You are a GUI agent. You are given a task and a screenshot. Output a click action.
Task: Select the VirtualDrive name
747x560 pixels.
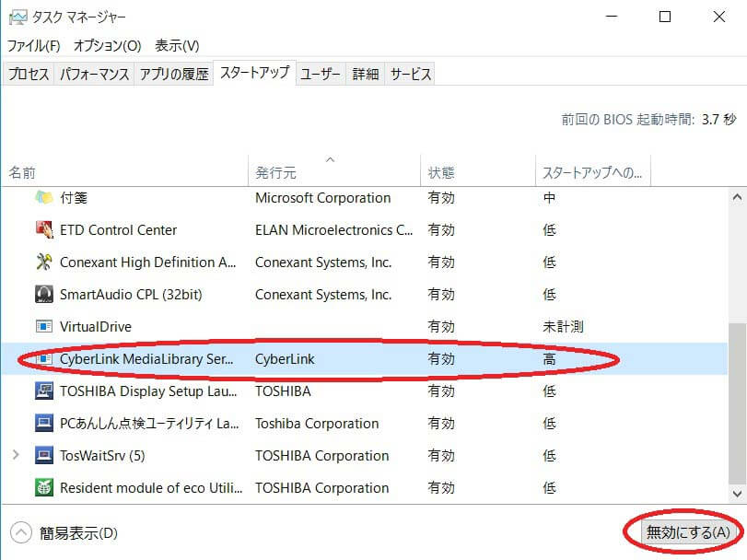coord(96,327)
